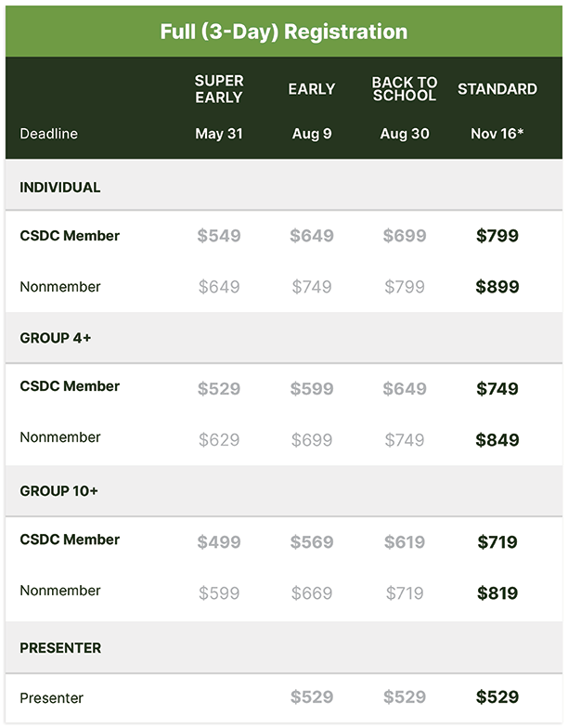Select the SUPER EARLY column heading
This screenshot has height=728, width=568.
[x=219, y=89]
